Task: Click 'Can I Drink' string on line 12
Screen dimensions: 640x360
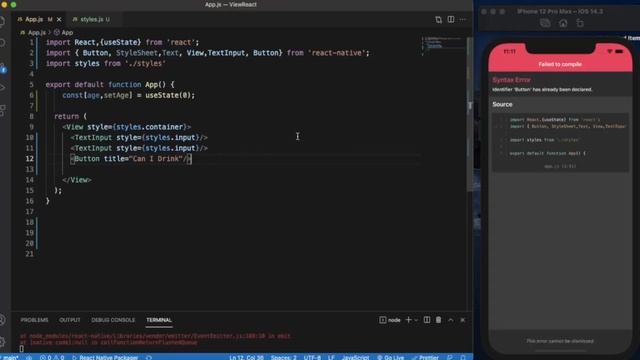Action: pyautogui.click(x=156, y=159)
